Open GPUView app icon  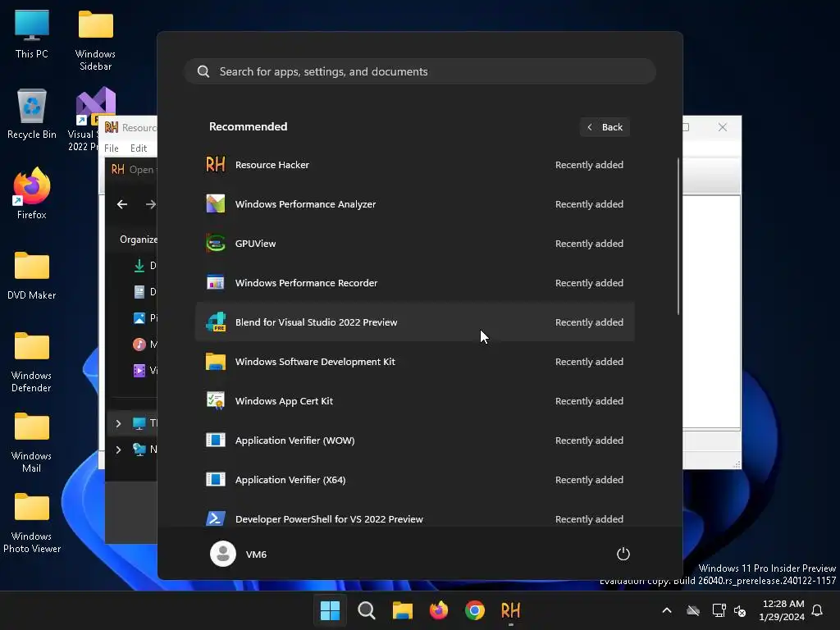(x=216, y=243)
